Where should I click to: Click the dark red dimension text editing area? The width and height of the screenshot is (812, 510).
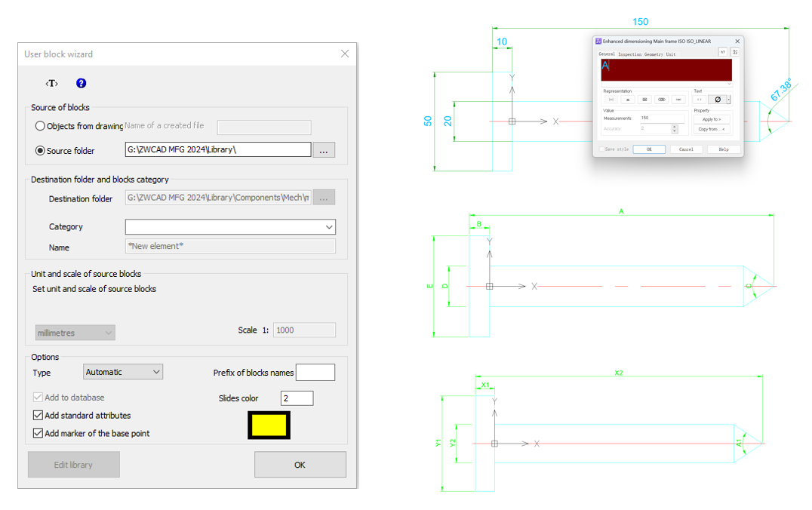pos(666,70)
